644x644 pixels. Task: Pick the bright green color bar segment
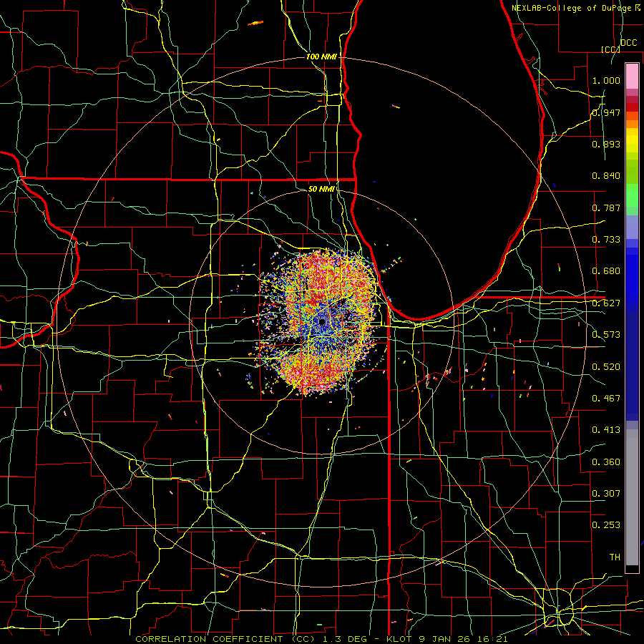click(x=632, y=195)
